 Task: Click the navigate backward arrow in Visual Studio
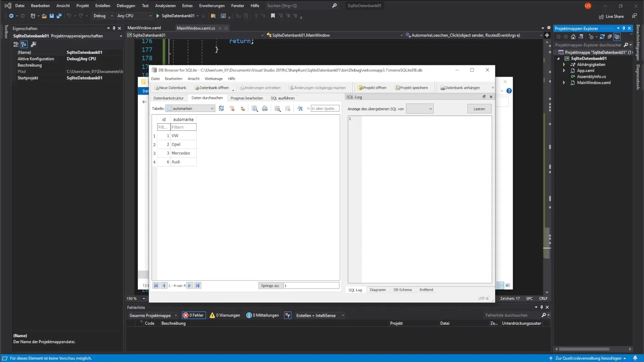[11, 16]
